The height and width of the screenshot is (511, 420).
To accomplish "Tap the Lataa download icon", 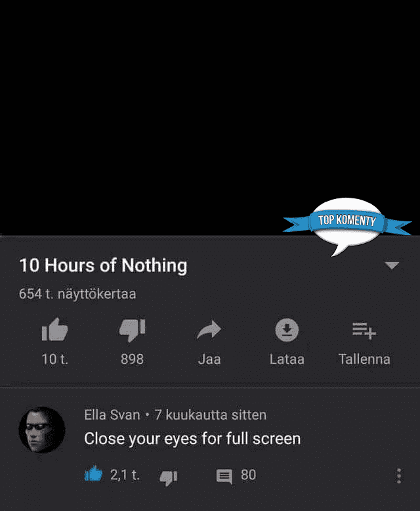I will click(x=287, y=330).
